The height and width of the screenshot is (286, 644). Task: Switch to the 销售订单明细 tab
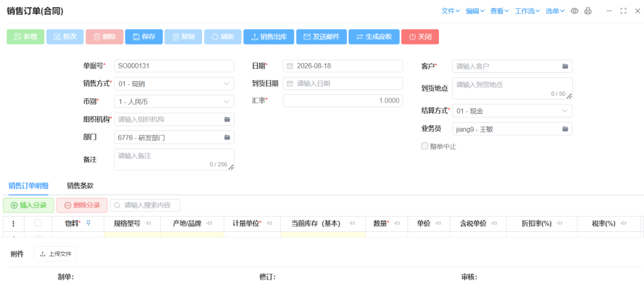click(x=28, y=185)
